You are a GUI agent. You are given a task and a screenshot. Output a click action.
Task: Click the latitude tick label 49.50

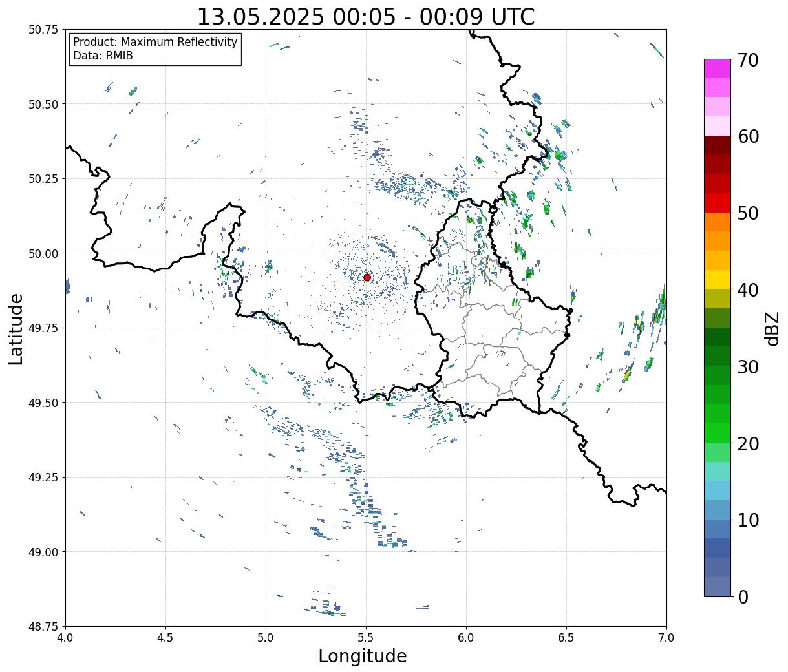pyautogui.click(x=43, y=403)
